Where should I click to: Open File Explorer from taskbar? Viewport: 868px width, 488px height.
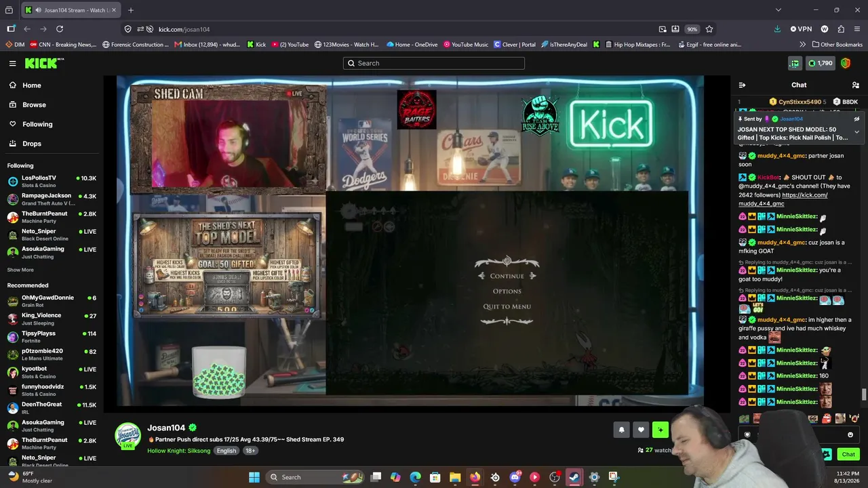pyautogui.click(x=455, y=477)
